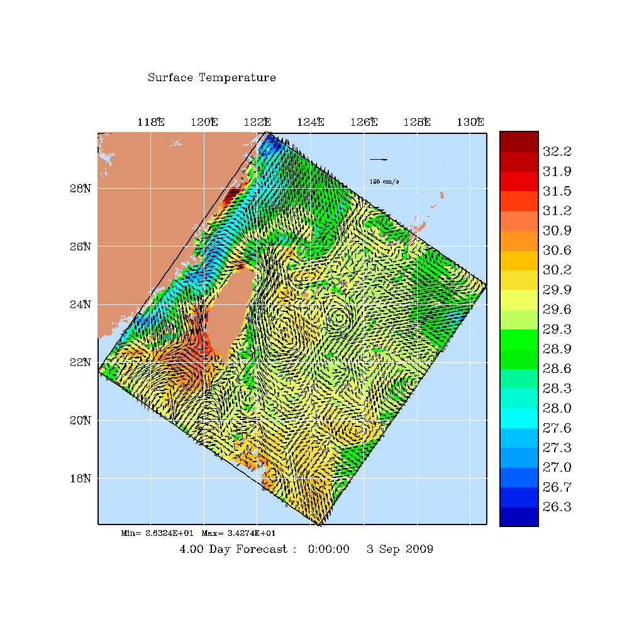Click the 126 cm/s velocity scale label
The image size is (644, 644).
pos(384,182)
